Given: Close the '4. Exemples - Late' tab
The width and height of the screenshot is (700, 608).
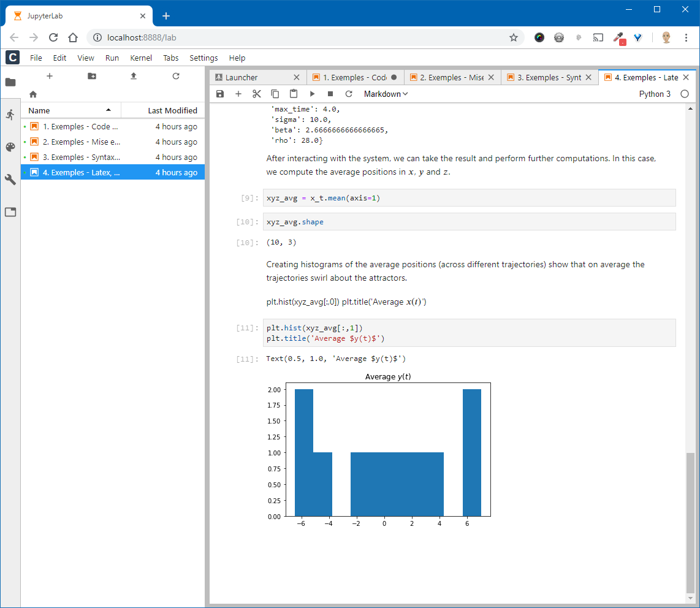Looking at the screenshot, I should [686, 77].
